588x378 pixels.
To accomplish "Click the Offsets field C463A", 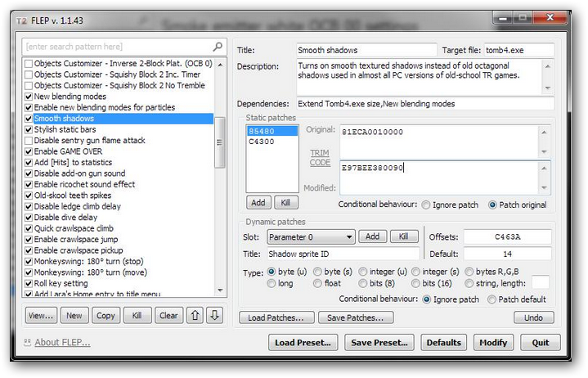I will pos(507,237).
